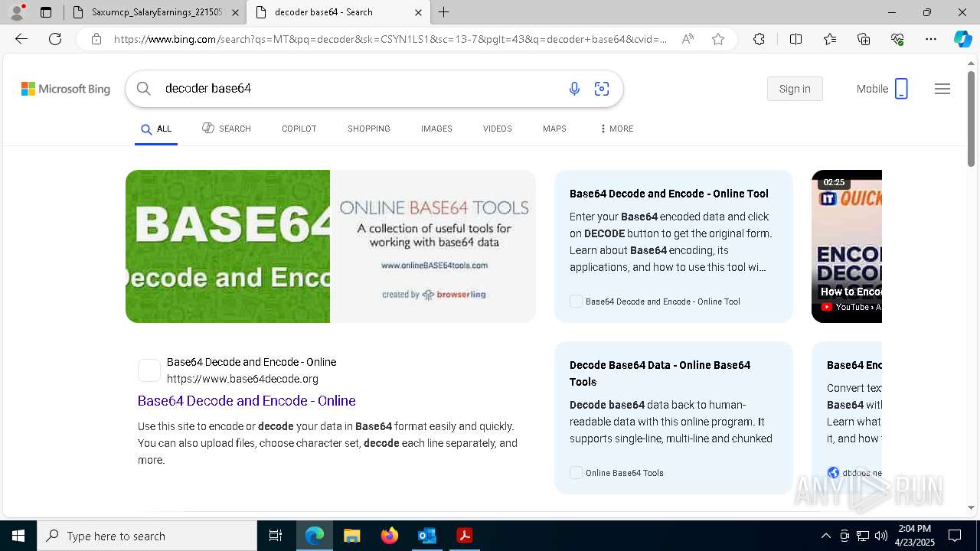
Task: Open Adobe Acrobat from the taskbar
Action: tap(464, 536)
